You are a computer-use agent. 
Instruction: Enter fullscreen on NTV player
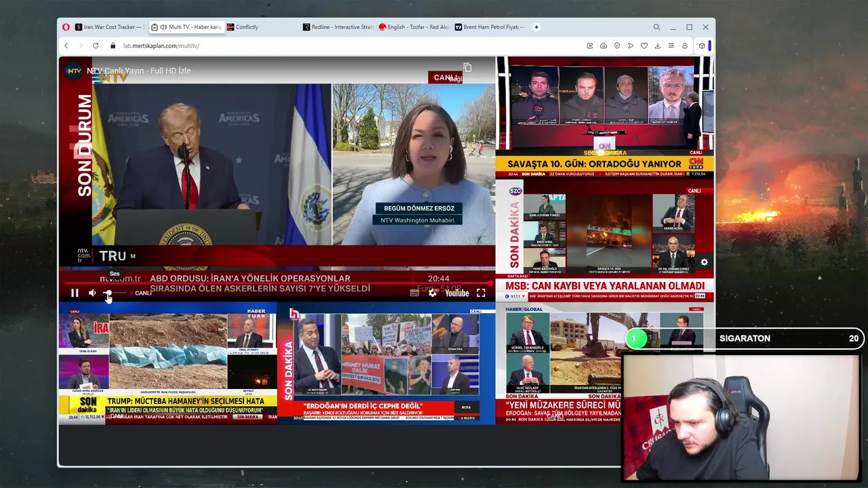tap(481, 293)
